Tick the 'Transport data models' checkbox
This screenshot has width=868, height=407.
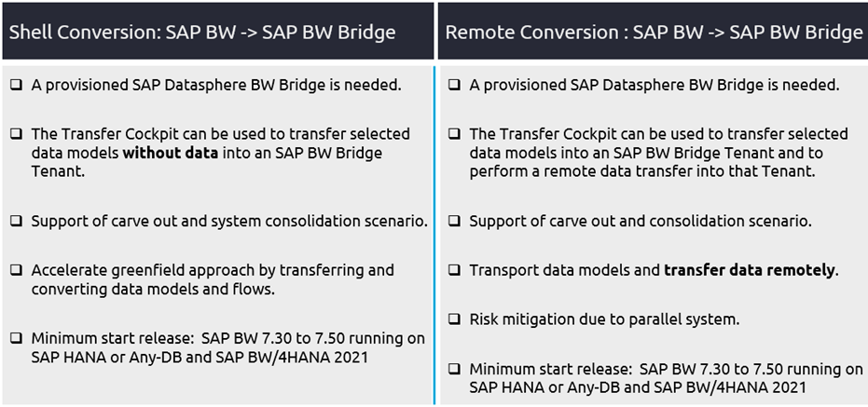pyautogui.click(x=454, y=270)
